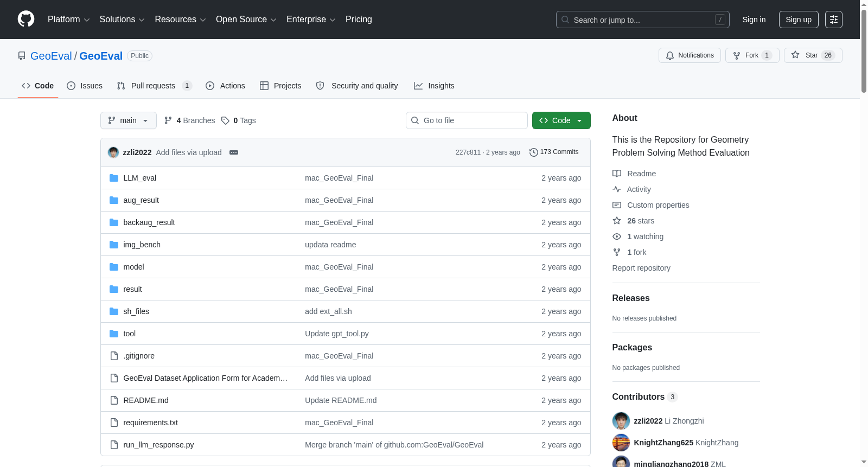The height and width of the screenshot is (467, 868).
Task: Open the LLM_eval folder
Action: click(139, 178)
